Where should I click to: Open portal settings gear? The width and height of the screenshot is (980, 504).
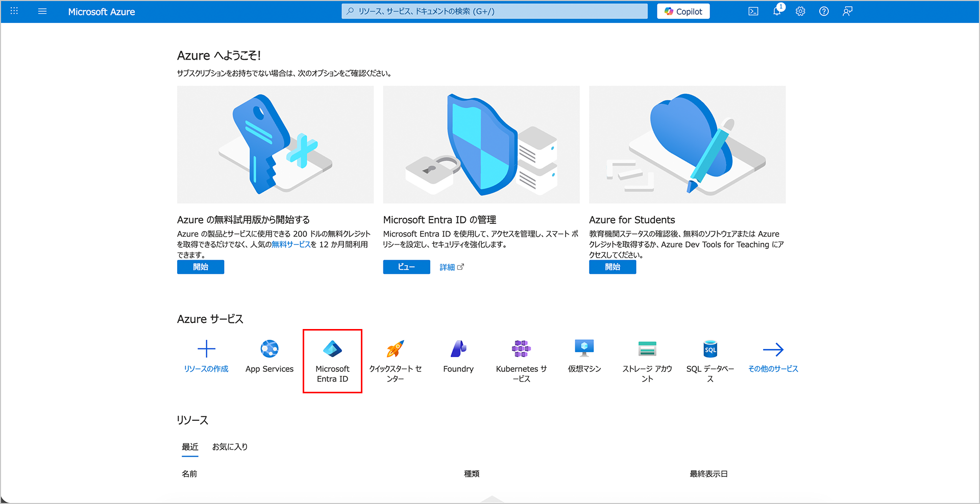(x=800, y=11)
